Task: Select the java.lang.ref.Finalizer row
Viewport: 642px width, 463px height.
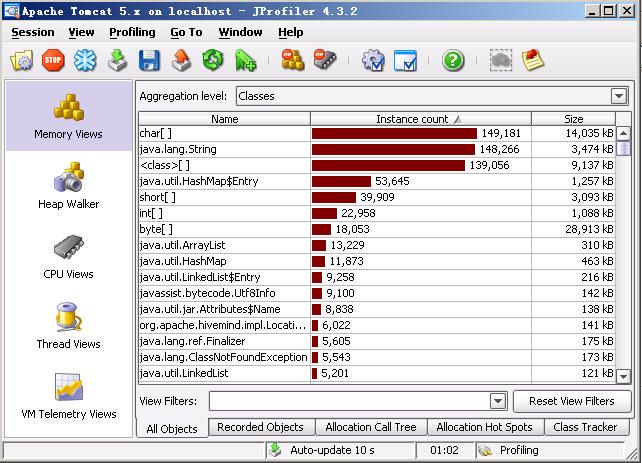Action: [x=377, y=341]
